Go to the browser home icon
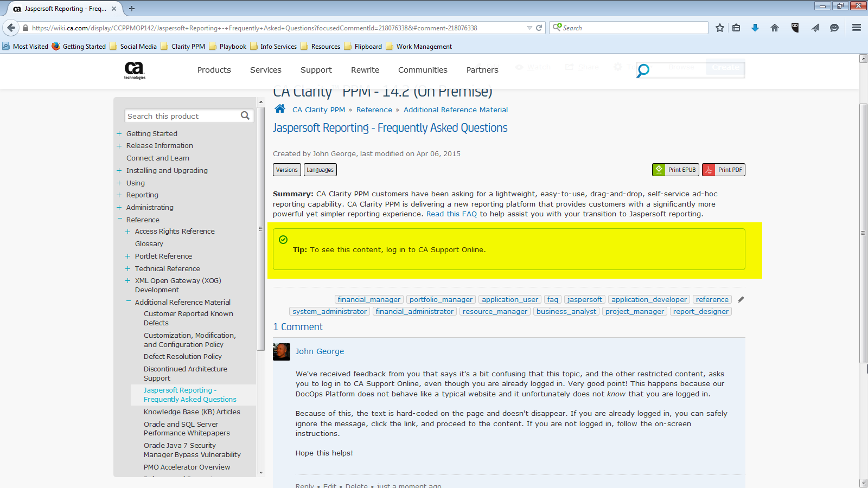The height and width of the screenshot is (488, 868). click(x=775, y=28)
